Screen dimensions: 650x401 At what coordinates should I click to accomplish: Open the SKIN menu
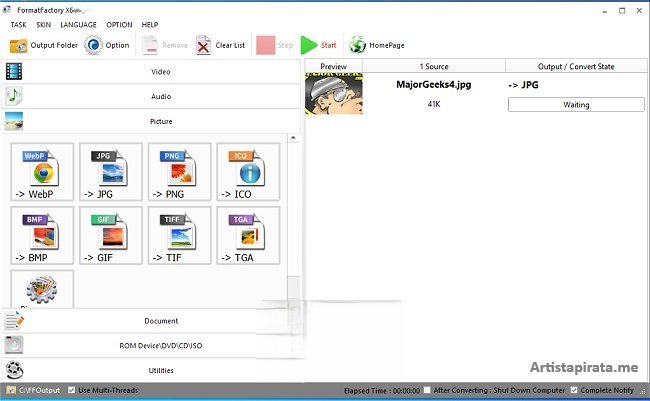coord(44,25)
